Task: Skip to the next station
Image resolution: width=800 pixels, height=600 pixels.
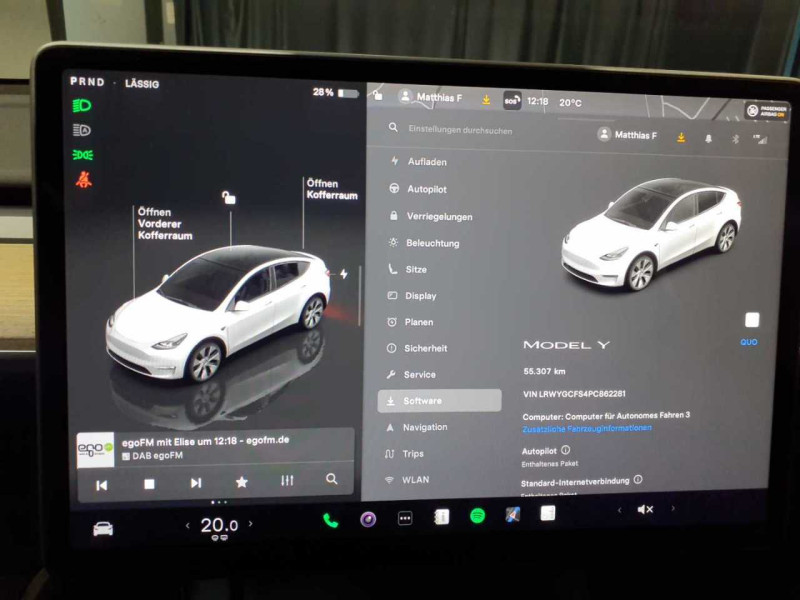Action: (195, 483)
